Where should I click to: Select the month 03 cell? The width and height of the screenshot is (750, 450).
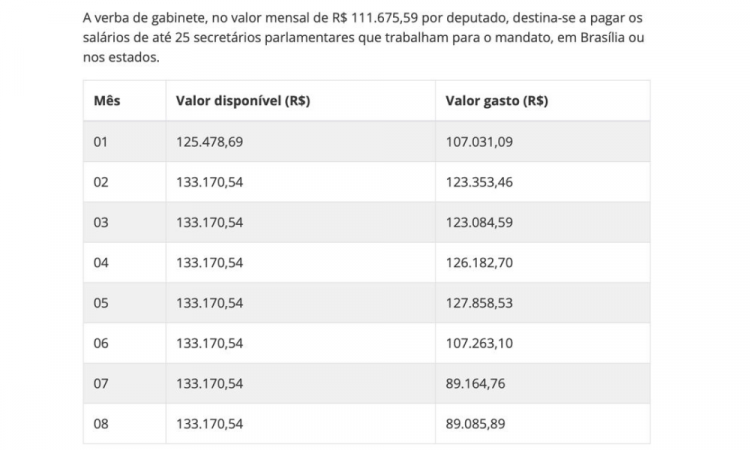101,222
